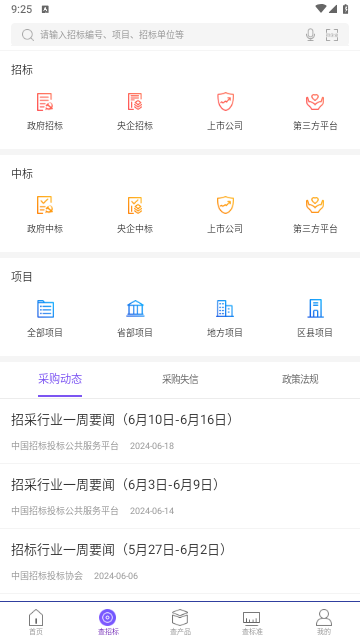This screenshot has width=360, height=640.
Task: Go to 查产品 in bottom navigation
Action: pyautogui.click(x=180, y=622)
